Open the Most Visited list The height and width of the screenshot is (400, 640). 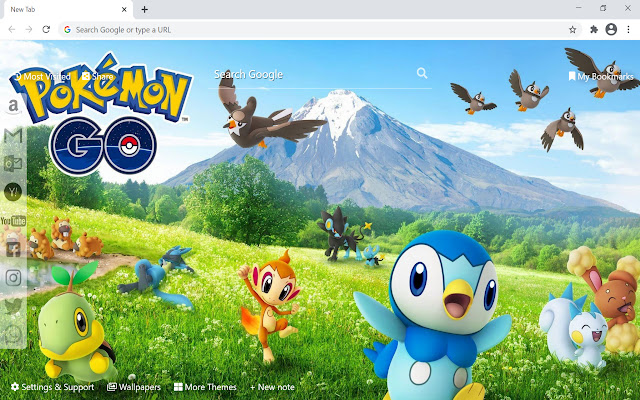click(42, 76)
